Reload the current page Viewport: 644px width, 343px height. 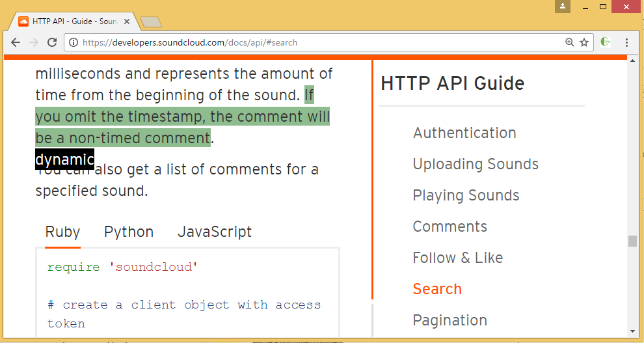point(53,42)
